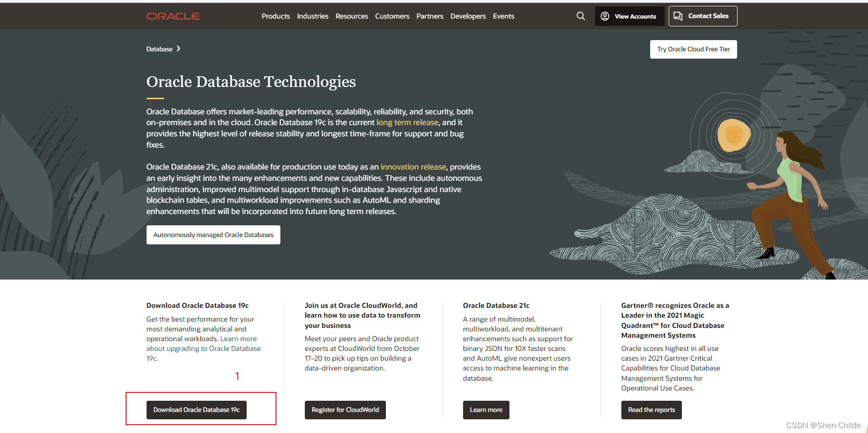Viewport: 868px width, 433px height.
Task: Follow the innovation release link
Action: [413, 167]
